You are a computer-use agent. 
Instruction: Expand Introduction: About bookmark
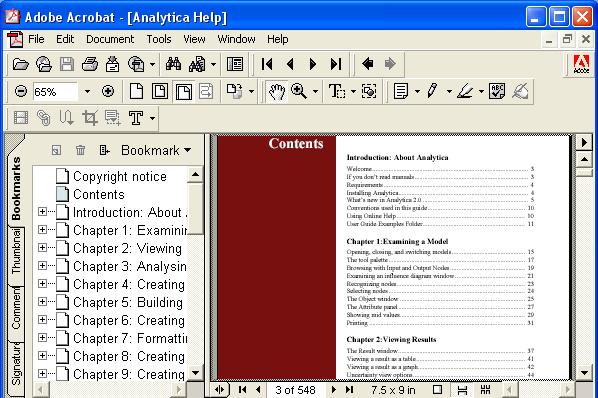point(42,212)
